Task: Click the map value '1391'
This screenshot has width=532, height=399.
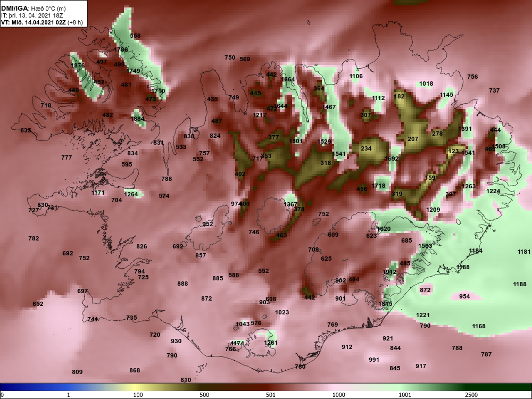Action: pos(465,129)
